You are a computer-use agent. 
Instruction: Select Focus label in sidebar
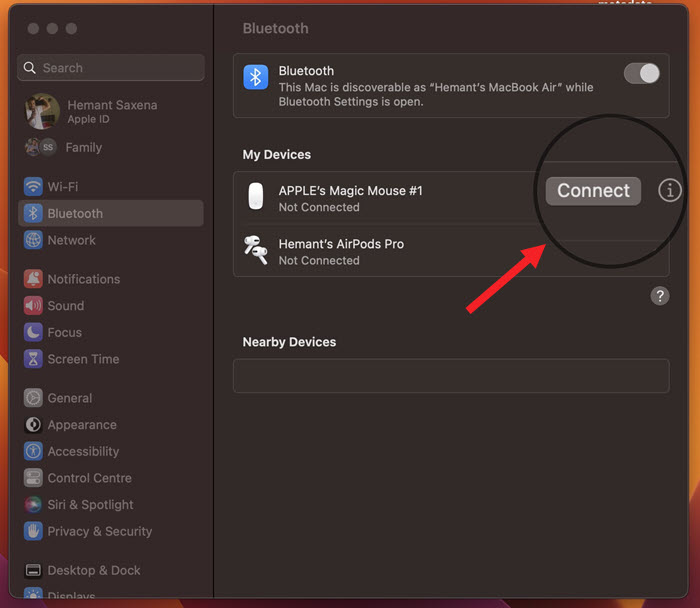click(65, 333)
